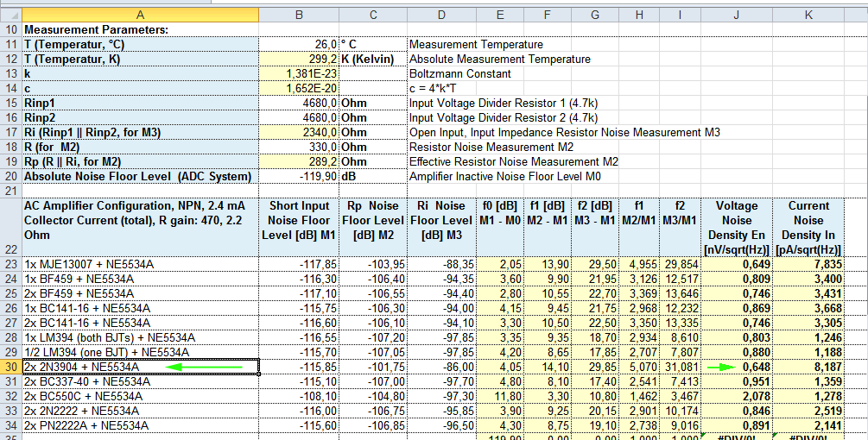
Task: Select row 23 header
Action: point(10,264)
